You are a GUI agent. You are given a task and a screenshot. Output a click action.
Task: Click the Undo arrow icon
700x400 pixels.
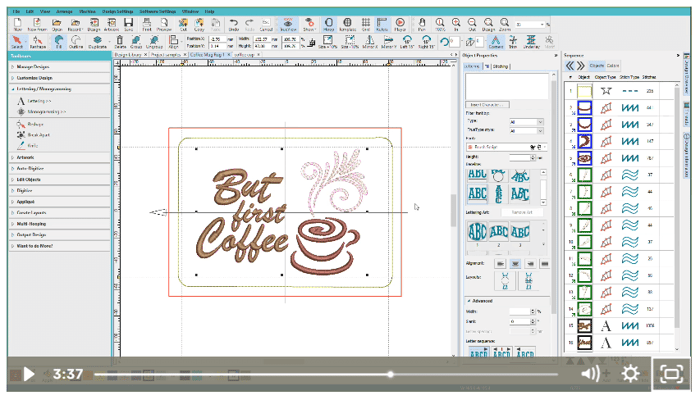[233, 23]
